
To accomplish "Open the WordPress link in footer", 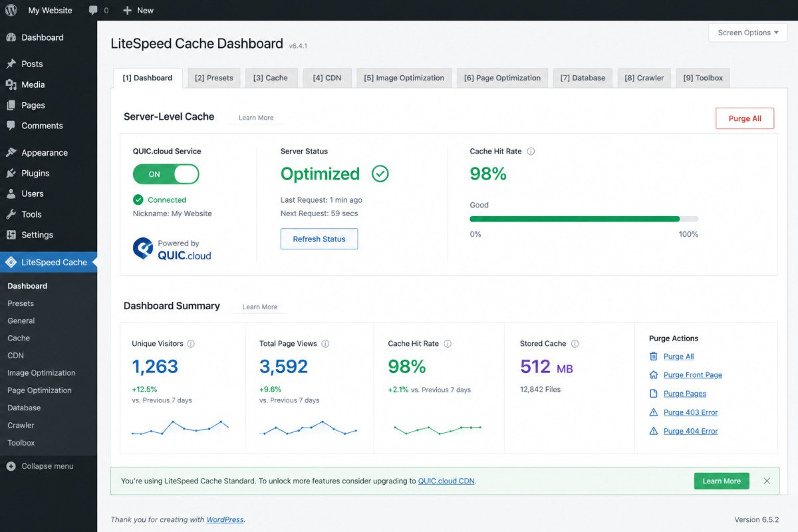I will pyautogui.click(x=225, y=519).
